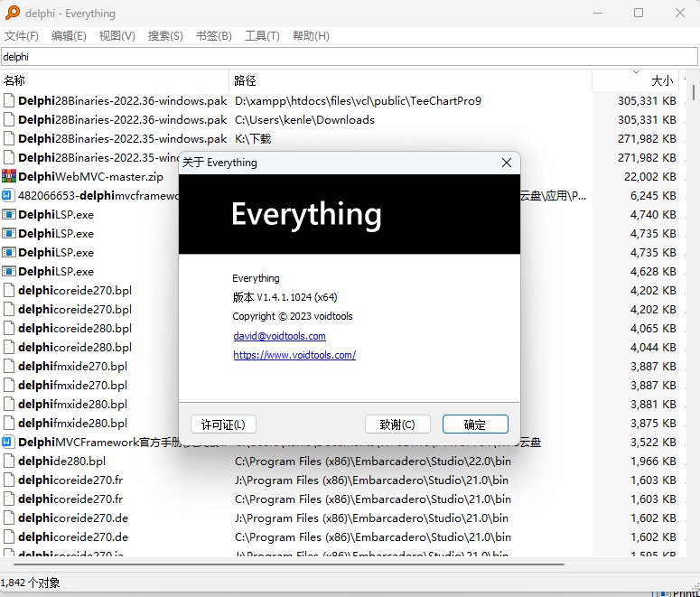
Task: Click the DelphiWebMVC-master.zip archive icon
Action: (x=9, y=176)
